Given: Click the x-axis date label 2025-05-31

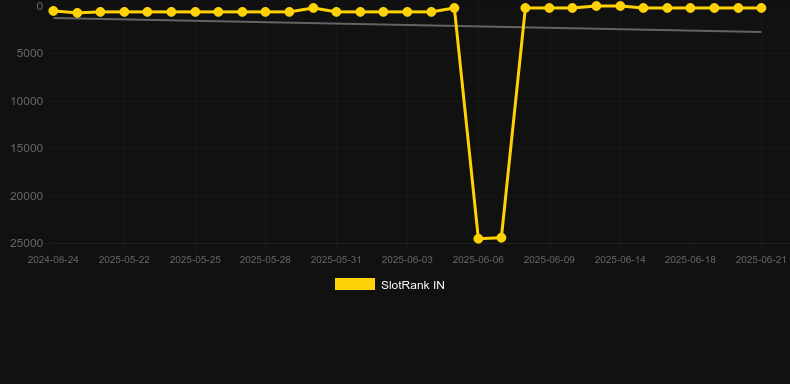Looking at the screenshot, I should [x=336, y=260].
